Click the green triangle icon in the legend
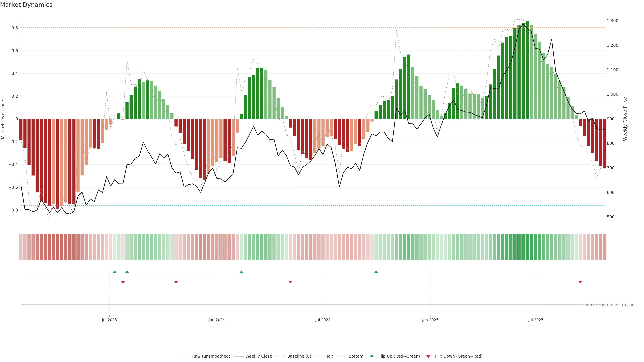Screen dimensions: 644x362 372,356
